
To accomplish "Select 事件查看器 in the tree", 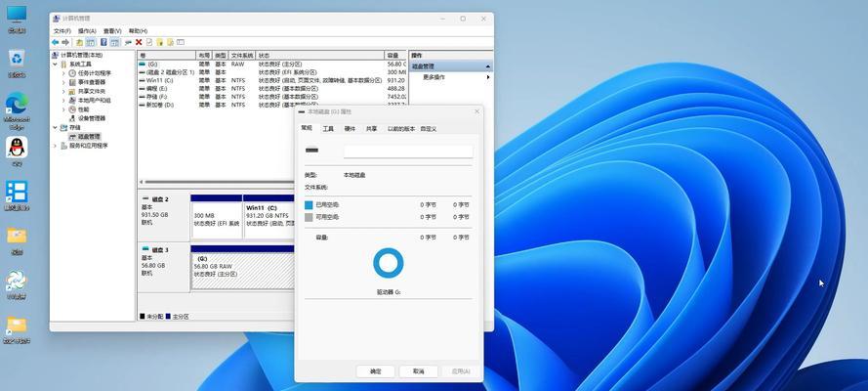I will (x=92, y=82).
